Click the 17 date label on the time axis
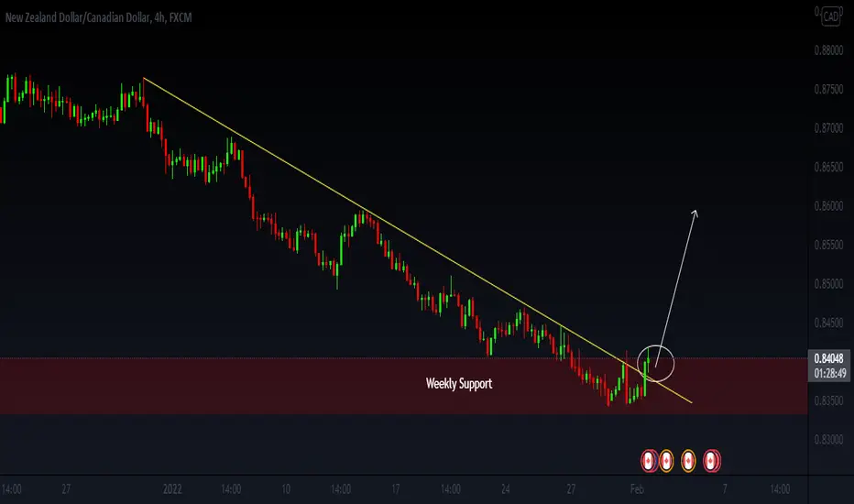The image size is (854, 504). pyautogui.click(x=396, y=488)
